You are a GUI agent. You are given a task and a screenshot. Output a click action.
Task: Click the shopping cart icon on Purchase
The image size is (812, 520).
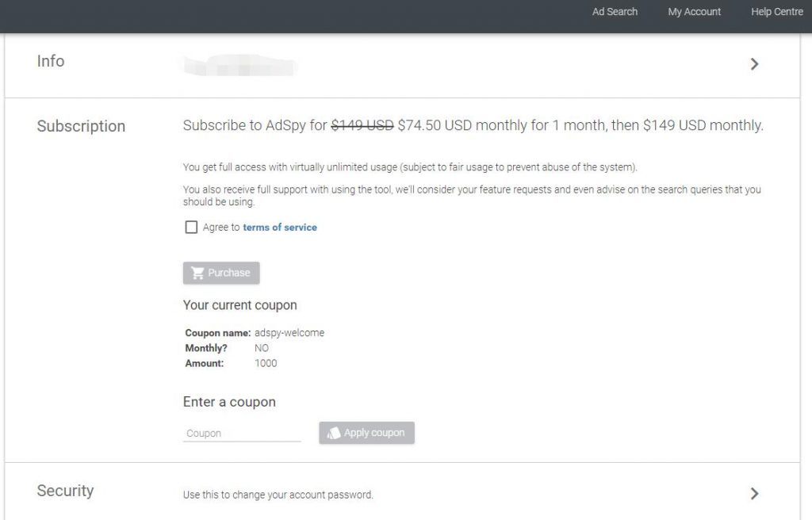pos(197,273)
